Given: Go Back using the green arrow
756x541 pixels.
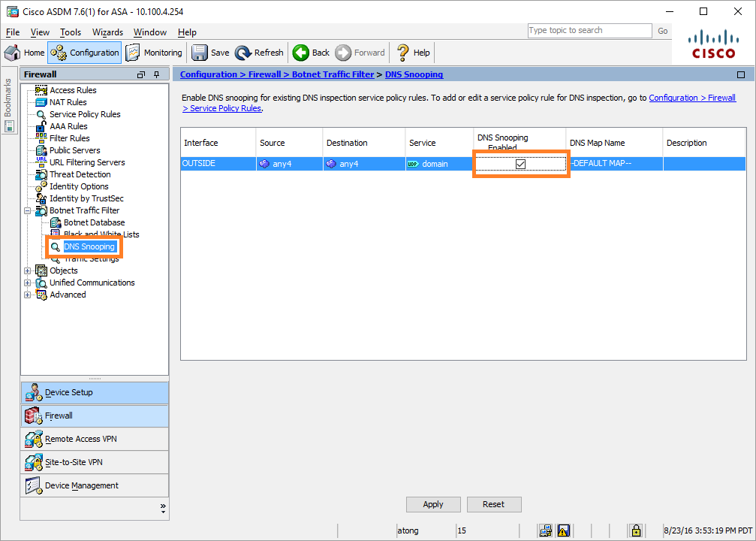Looking at the screenshot, I should [301, 53].
